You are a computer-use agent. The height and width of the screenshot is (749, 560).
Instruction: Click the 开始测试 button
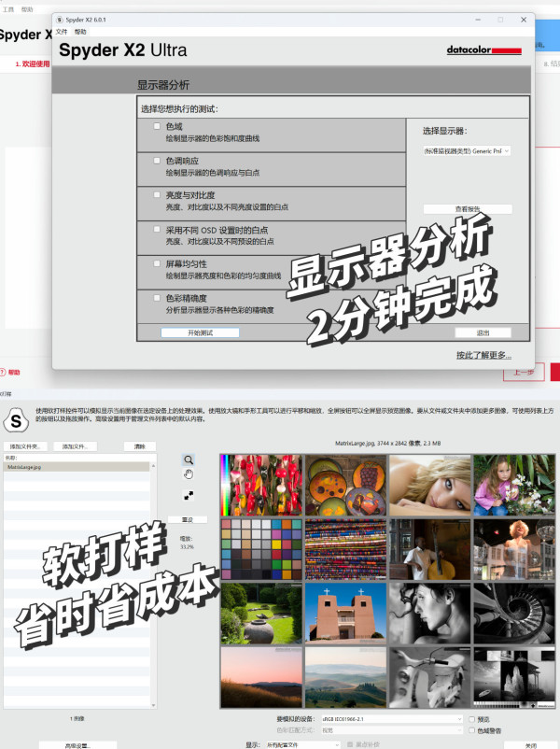point(200,332)
